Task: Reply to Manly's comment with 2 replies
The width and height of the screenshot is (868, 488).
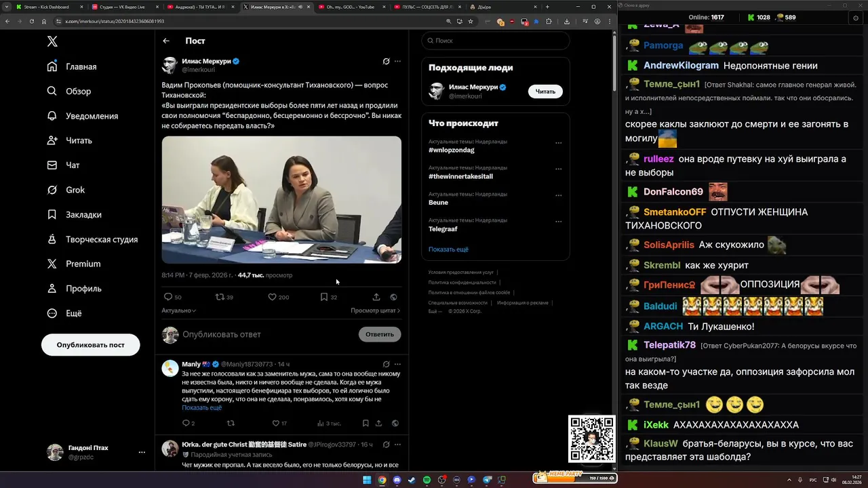Action: point(186,423)
